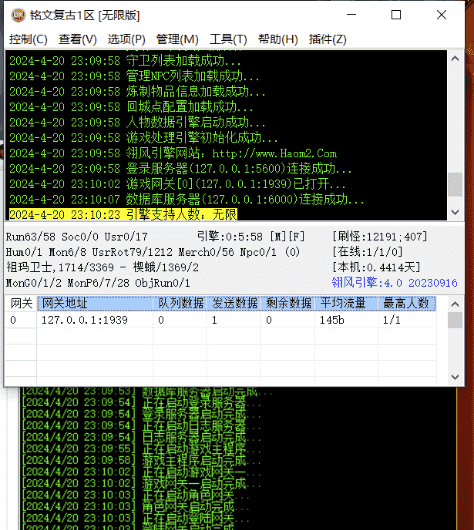Click log line 管理NPC列表加载成功
The height and width of the screenshot is (530, 474).
(x=134, y=76)
